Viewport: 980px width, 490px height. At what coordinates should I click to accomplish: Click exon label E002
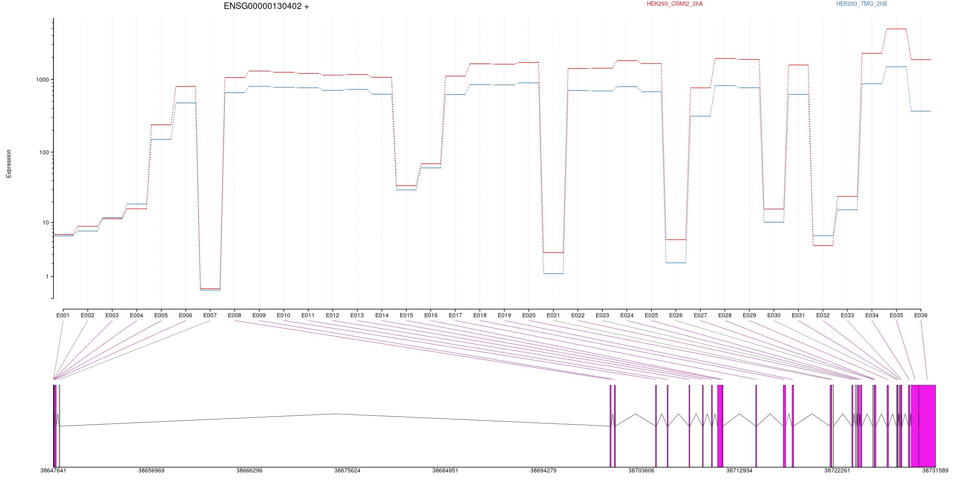87,315
